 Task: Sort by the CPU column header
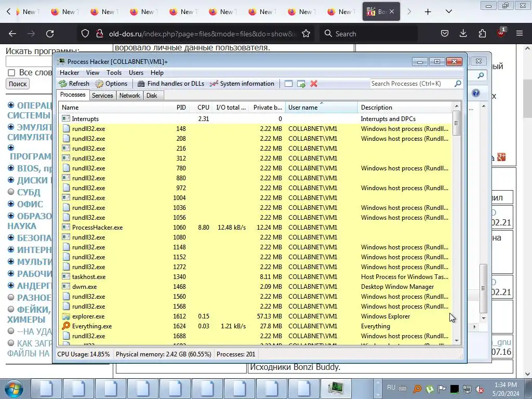[201, 108]
